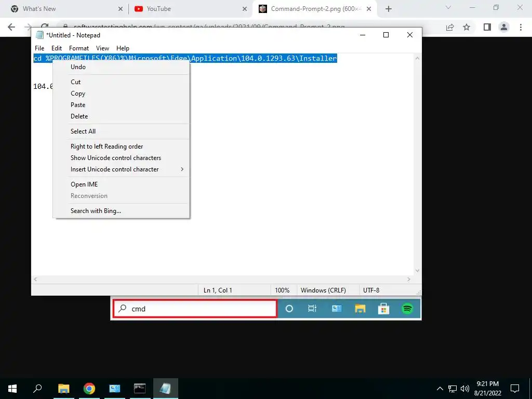Open taskbar search magnifier
Image resolution: width=532 pixels, height=399 pixels.
pyautogui.click(x=37, y=389)
